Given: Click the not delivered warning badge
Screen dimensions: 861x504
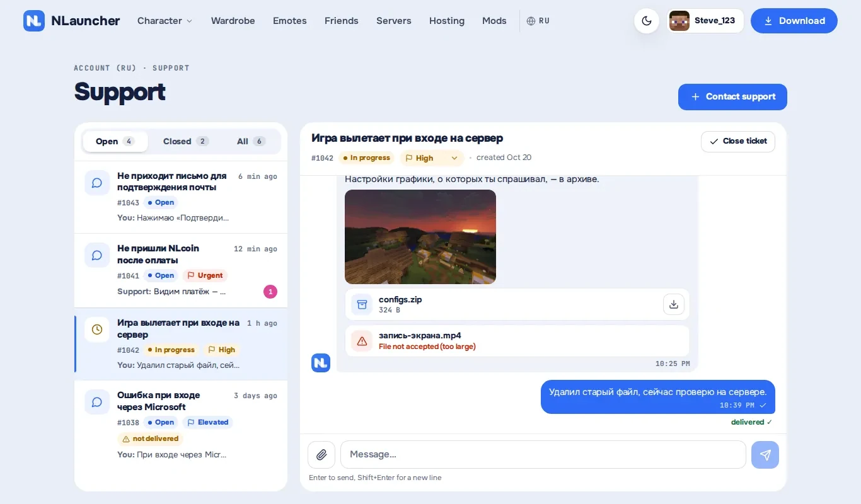Looking at the screenshot, I should pyautogui.click(x=150, y=438).
